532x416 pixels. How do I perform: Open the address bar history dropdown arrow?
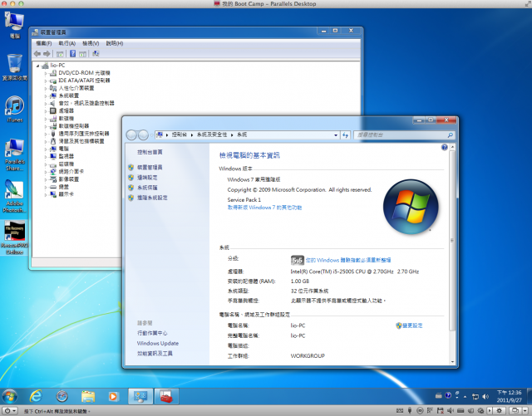(336, 135)
